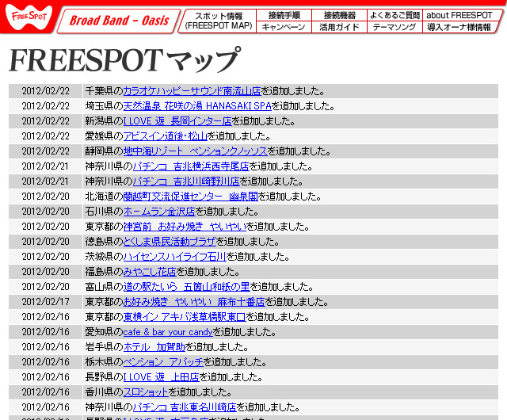Open アビスイン道後・松山 link
Image resolution: width=507 pixels, height=420 pixels.
click(166, 136)
